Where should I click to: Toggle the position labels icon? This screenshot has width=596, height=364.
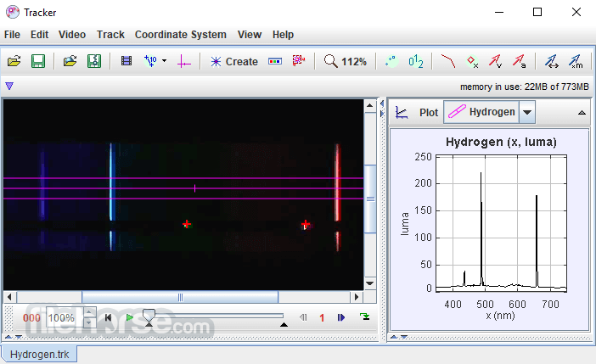tap(416, 61)
